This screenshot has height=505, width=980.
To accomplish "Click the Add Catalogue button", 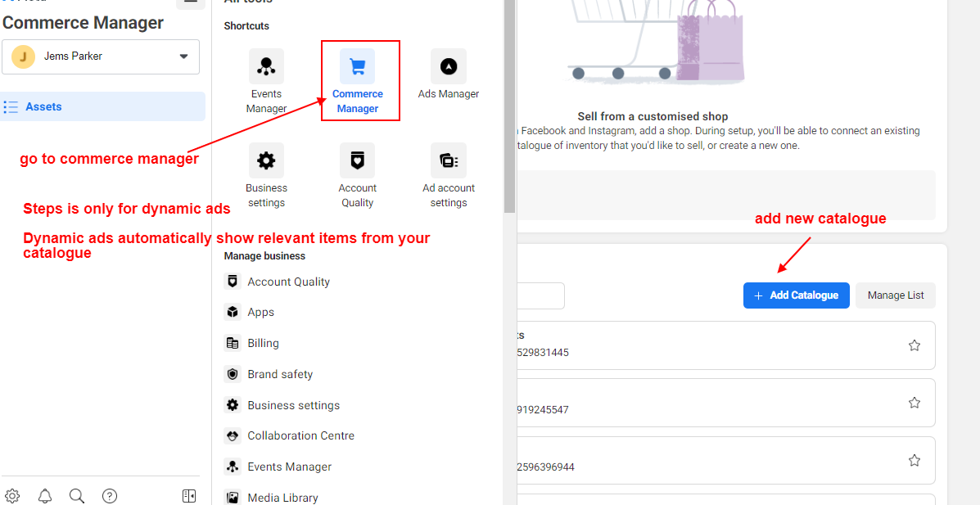I will coord(797,295).
